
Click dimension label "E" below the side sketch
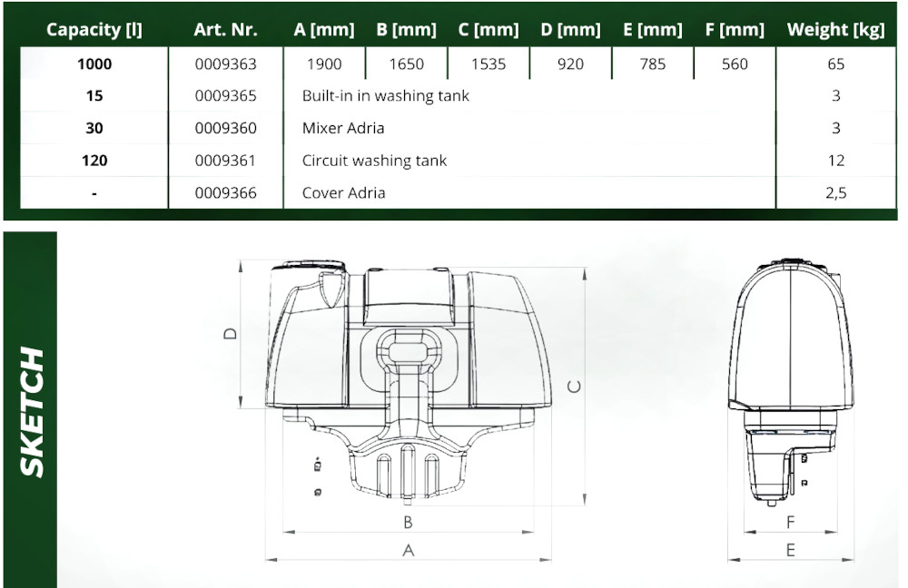(x=791, y=551)
